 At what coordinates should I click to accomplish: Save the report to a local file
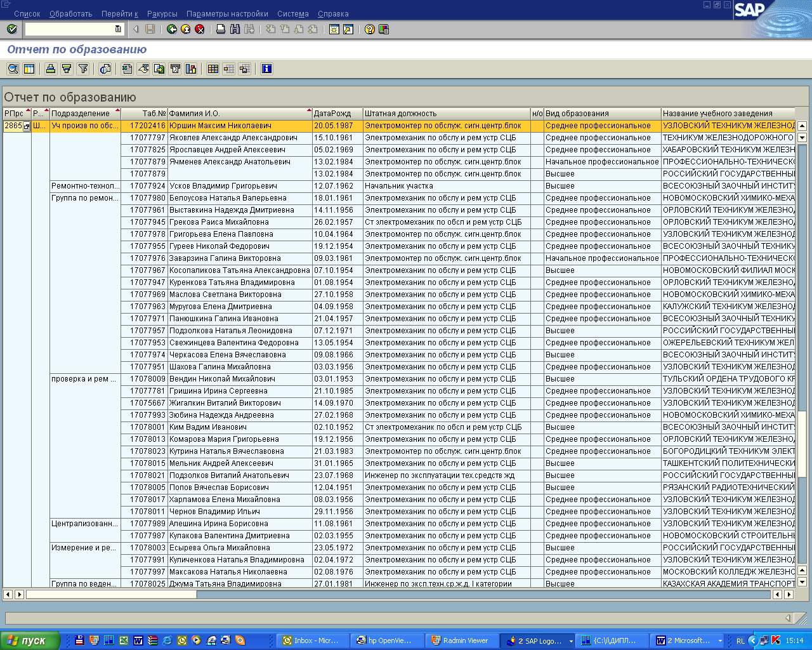[159, 69]
